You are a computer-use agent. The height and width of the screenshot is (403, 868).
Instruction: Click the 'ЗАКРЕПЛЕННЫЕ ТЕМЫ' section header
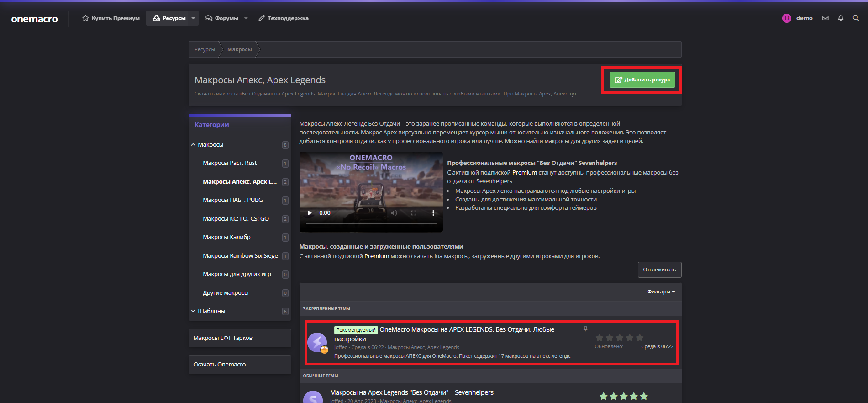coord(326,309)
